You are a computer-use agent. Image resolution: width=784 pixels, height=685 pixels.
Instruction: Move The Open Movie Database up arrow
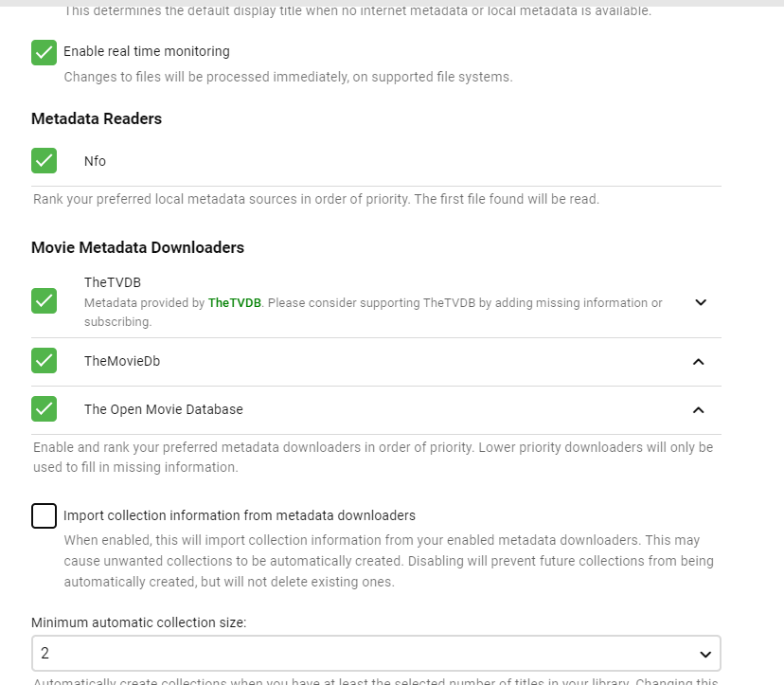[x=699, y=410]
